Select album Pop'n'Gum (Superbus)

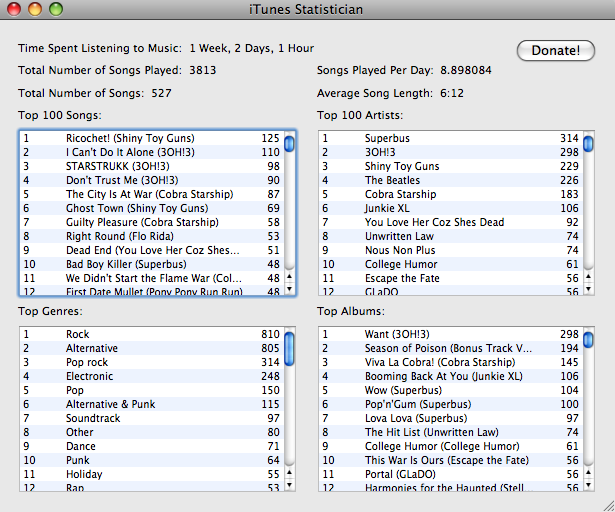(451, 404)
